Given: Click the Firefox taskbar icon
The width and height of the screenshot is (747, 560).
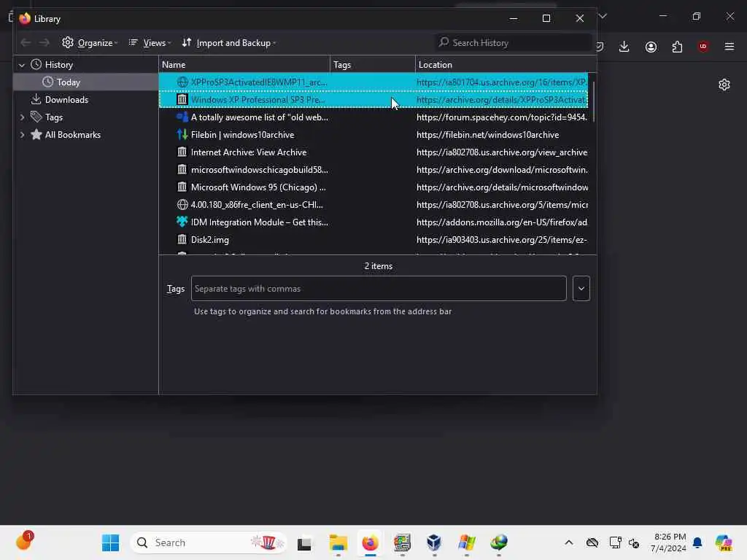Looking at the screenshot, I should coord(370,542).
